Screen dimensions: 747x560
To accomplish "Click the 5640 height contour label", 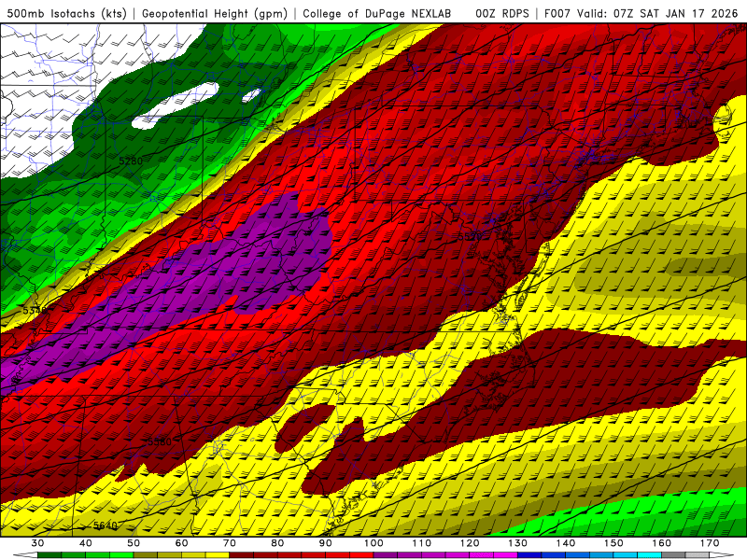I will point(106,525).
